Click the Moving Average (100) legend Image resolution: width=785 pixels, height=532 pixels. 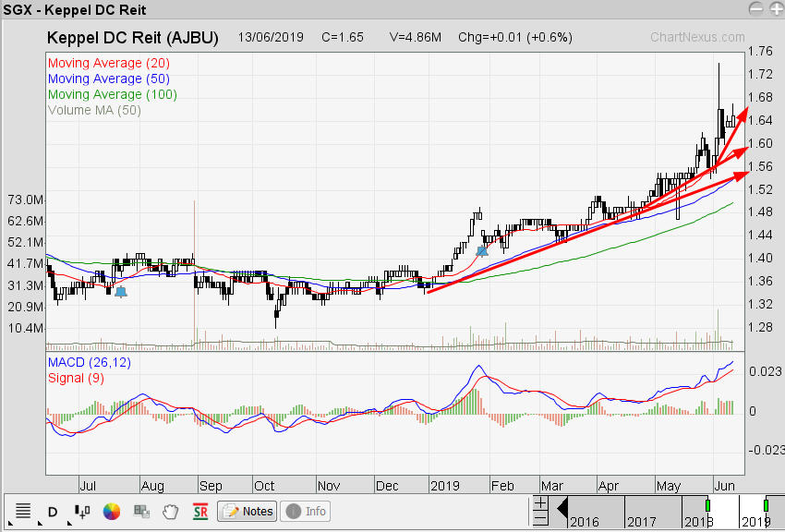click(113, 94)
